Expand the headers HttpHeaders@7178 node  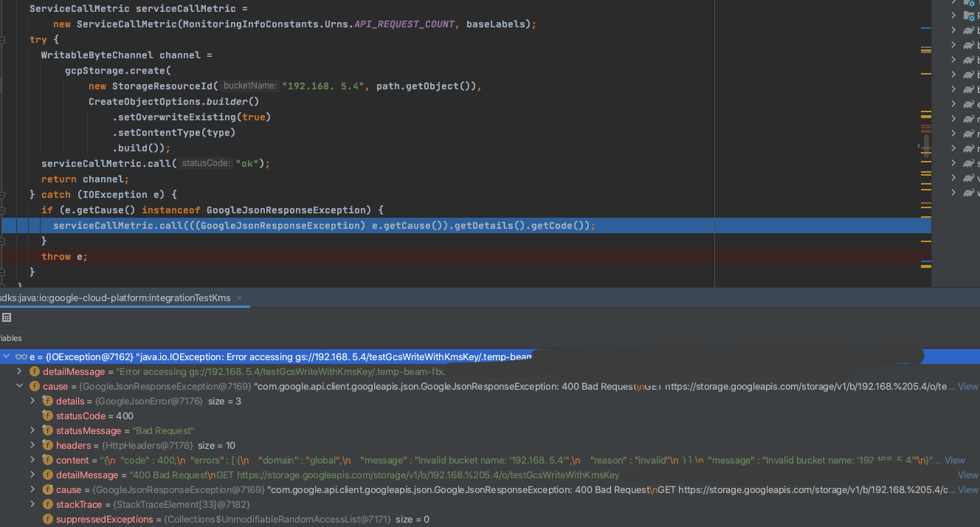(32, 445)
